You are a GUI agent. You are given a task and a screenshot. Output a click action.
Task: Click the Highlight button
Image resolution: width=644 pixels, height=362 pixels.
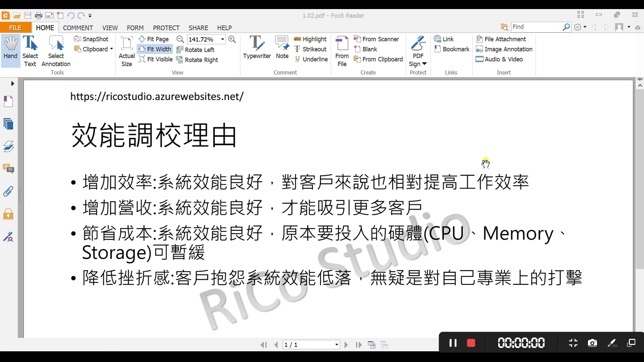point(310,39)
